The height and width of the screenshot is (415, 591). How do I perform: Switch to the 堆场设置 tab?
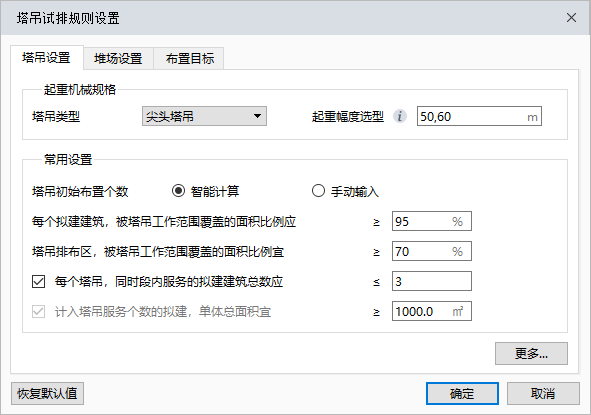point(118,58)
